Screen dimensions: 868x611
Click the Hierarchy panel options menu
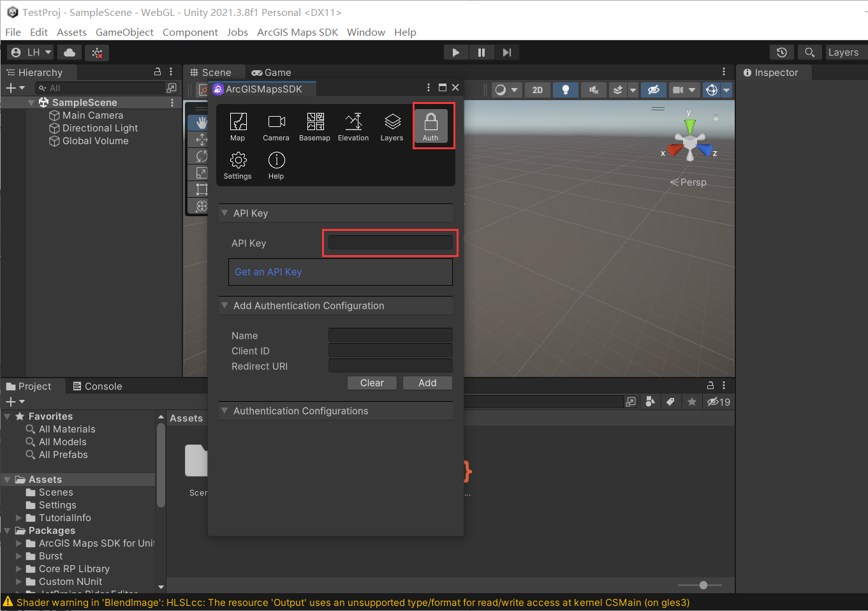(171, 72)
